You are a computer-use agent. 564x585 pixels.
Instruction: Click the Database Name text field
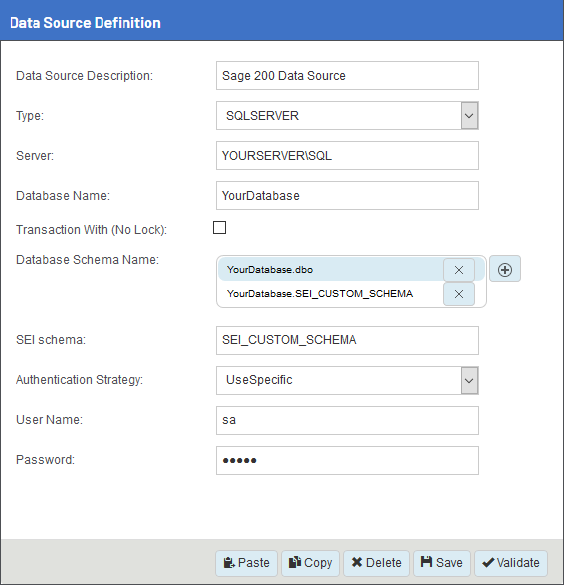pyautogui.click(x=347, y=195)
